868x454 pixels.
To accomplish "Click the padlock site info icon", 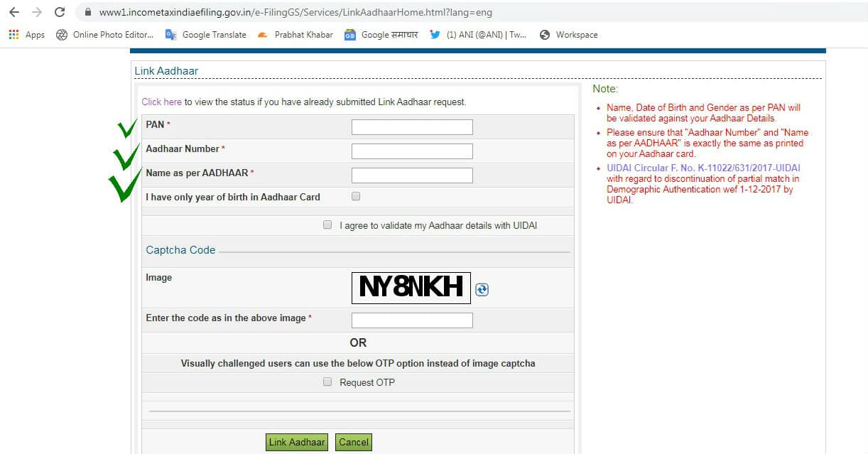I will [x=88, y=13].
